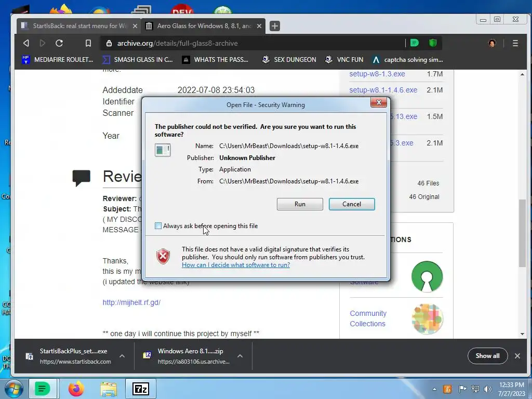This screenshot has height=399, width=532.
Task: Show hidden system tray icons
Action: tap(434, 390)
